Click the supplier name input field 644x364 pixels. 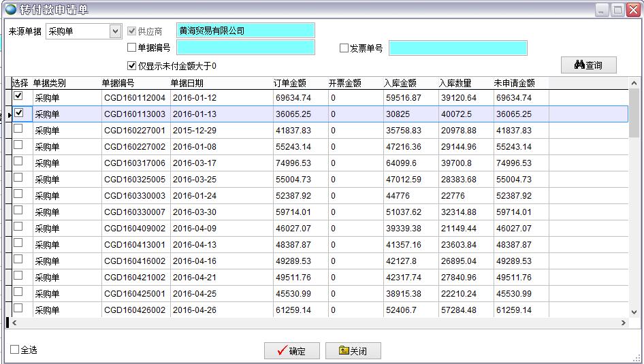tap(245, 31)
